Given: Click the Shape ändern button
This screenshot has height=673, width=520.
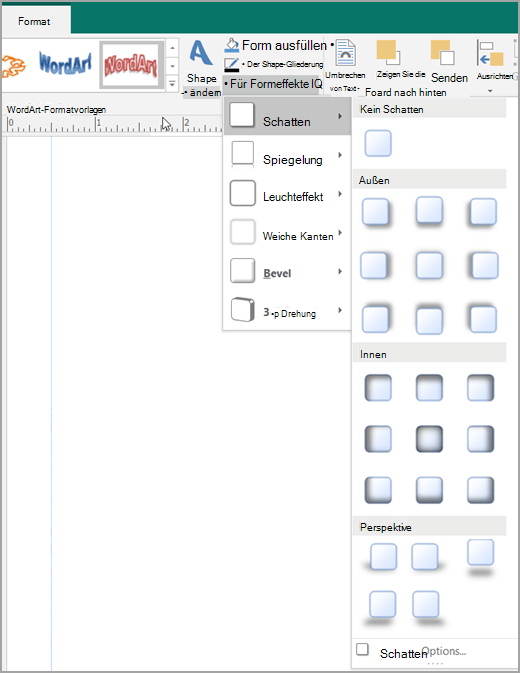Looking at the screenshot, I should click(201, 68).
